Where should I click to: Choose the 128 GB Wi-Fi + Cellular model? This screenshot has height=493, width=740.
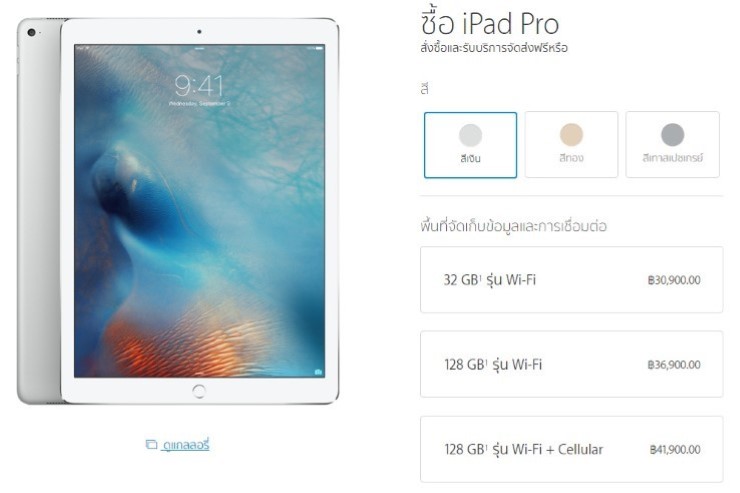[x=571, y=449]
